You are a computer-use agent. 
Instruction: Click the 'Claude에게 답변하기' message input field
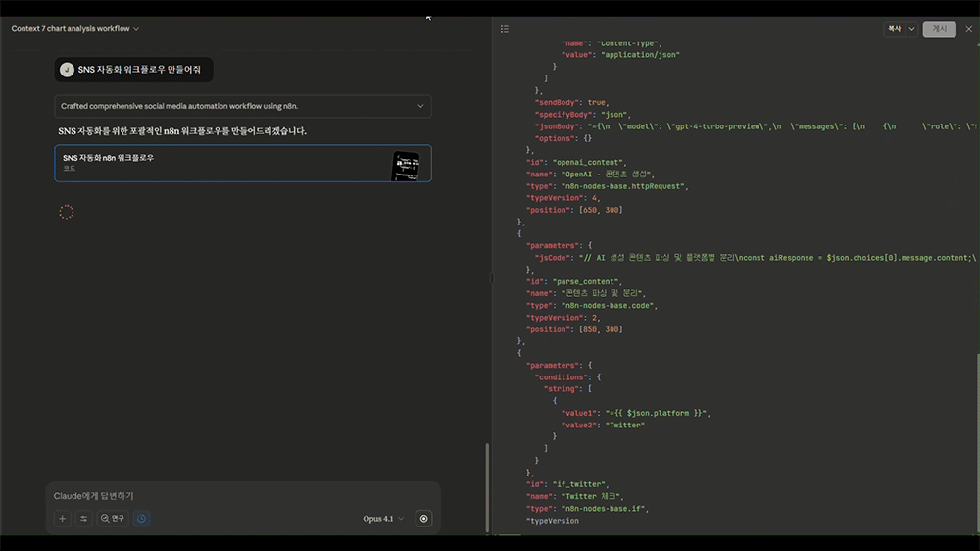coord(235,496)
